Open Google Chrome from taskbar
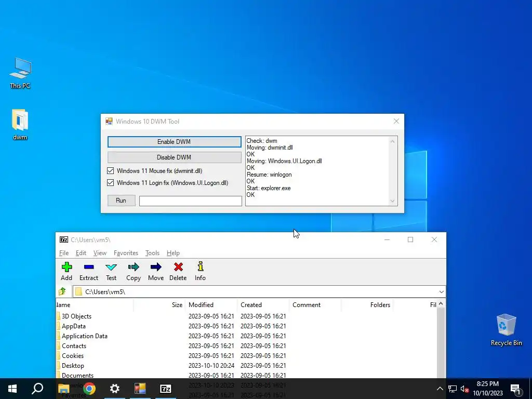532x399 pixels. 89,389
